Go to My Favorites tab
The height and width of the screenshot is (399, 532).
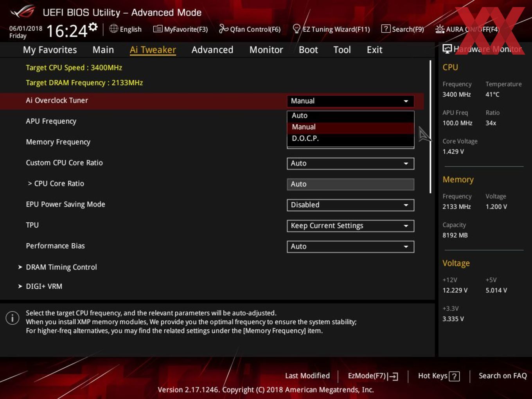[x=50, y=50]
